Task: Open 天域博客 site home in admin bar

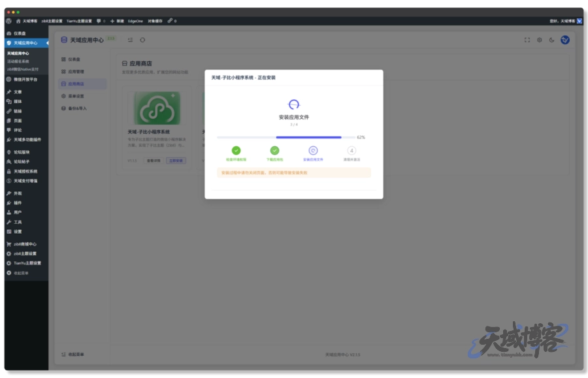Action: coord(27,21)
